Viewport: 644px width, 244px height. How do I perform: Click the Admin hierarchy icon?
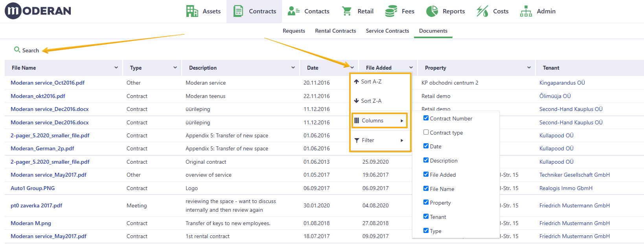coord(526,11)
